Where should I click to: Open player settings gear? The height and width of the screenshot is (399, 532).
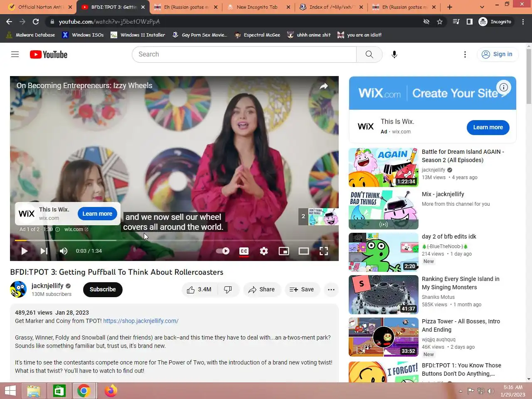point(264,251)
